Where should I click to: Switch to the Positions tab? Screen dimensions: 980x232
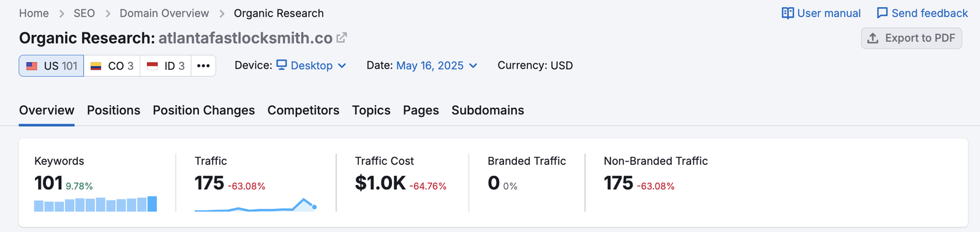coord(113,110)
